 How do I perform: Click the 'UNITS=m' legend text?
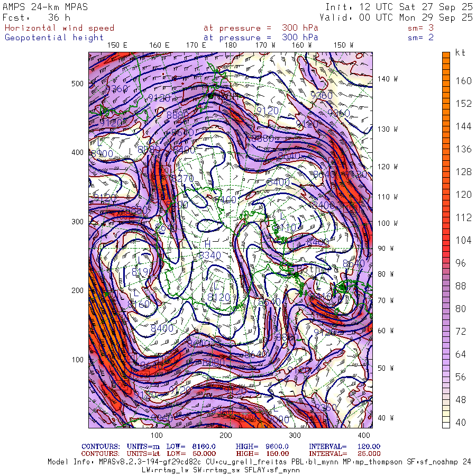click(143, 446)
